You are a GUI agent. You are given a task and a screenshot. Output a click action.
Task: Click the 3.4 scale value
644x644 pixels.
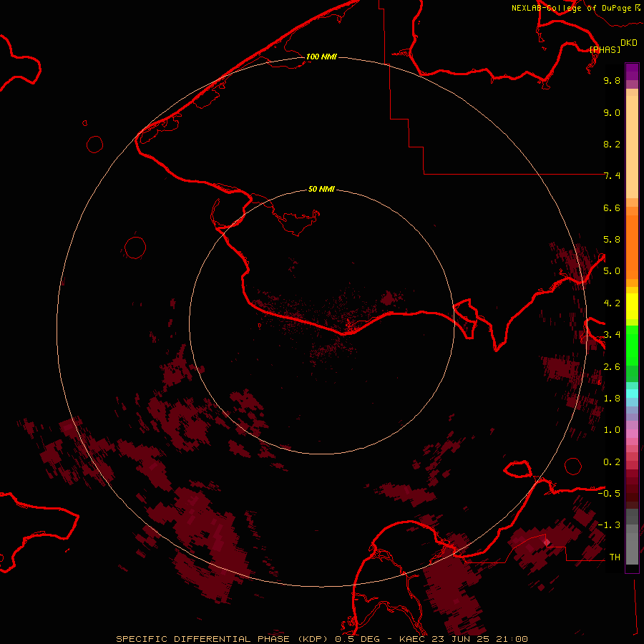tap(612, 335)
